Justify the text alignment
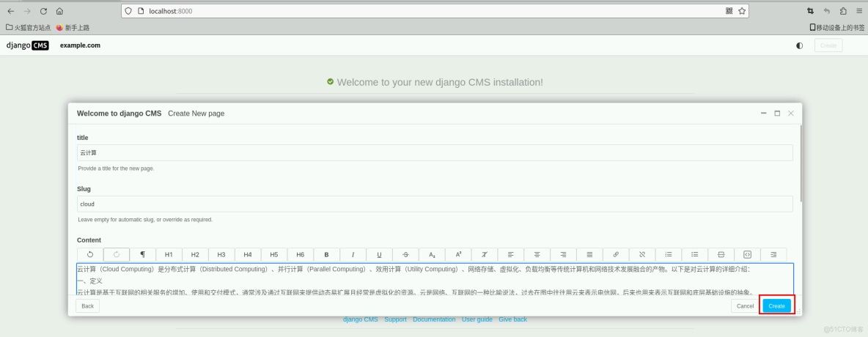Viewport: 868px width, 337px height. tap(589, 254)
